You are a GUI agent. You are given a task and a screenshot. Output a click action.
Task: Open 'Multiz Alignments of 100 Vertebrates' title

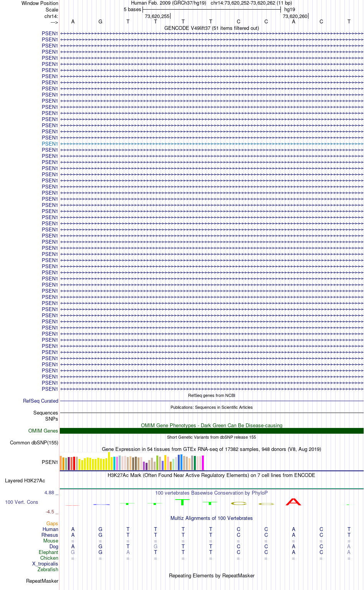point(212,518)
